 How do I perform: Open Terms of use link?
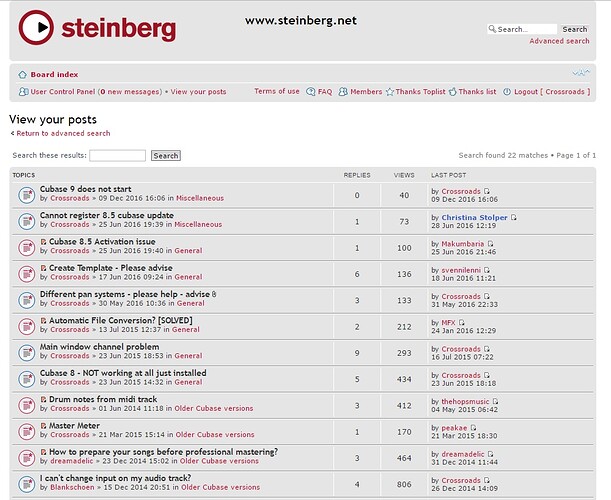[x=277, y=91]
